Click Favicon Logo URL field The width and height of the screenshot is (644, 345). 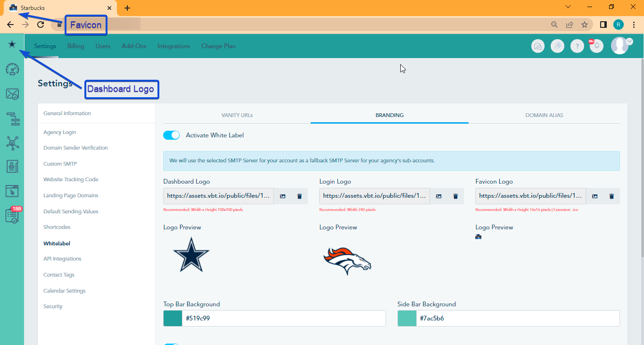coord(531,196)
